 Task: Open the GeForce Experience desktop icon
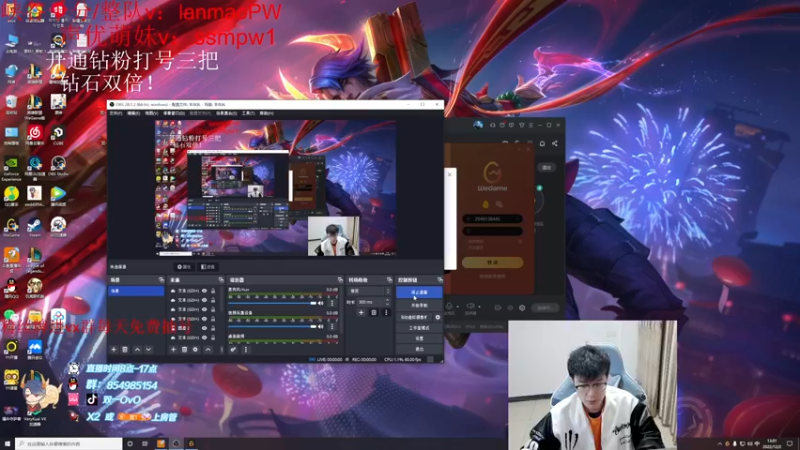pos(11,169)
